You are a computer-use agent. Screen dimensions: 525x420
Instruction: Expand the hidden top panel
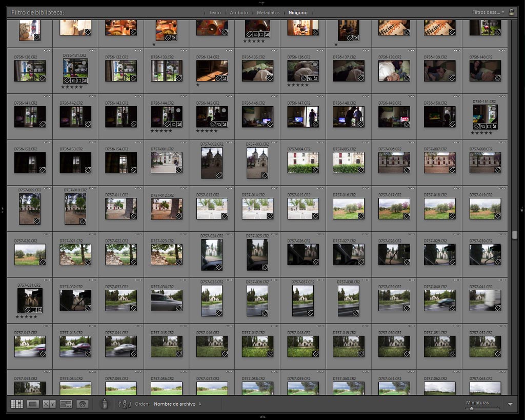pos(262,3)
